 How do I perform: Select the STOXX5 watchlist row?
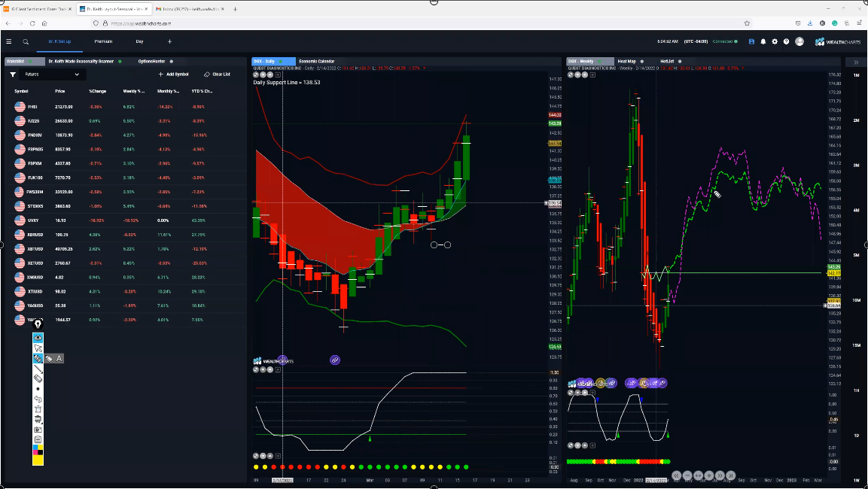[x=126, y=206]
